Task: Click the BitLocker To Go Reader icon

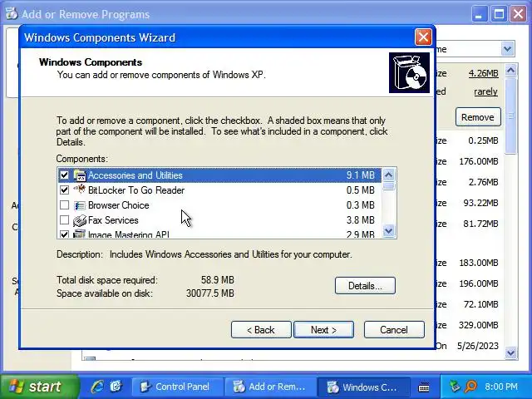Action: (x=80, y=190)
